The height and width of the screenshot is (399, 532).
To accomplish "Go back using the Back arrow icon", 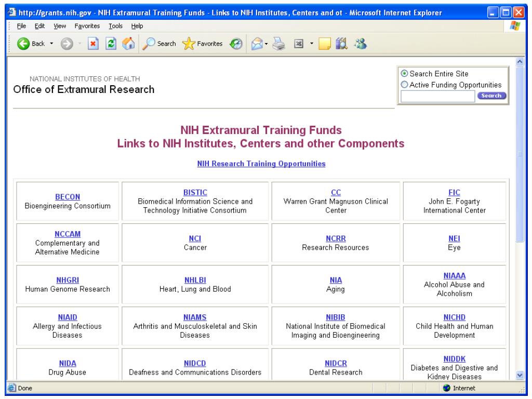I will click(x=23, y=44).
